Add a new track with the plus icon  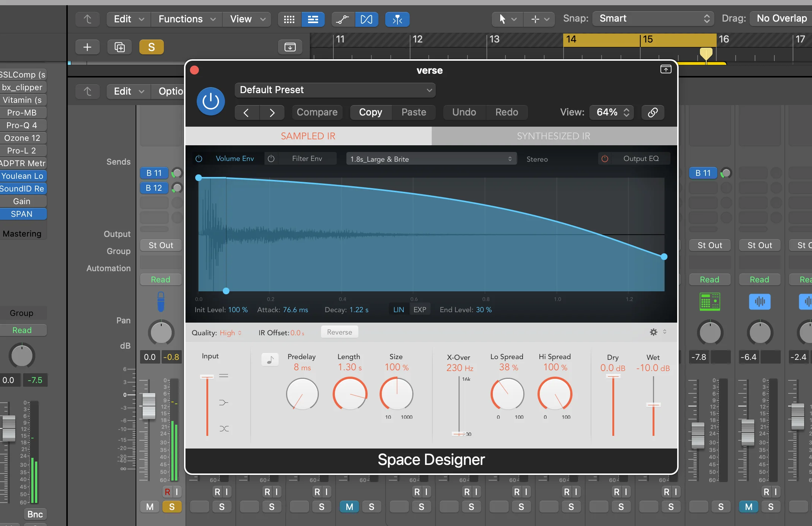(x=87, y=47)
